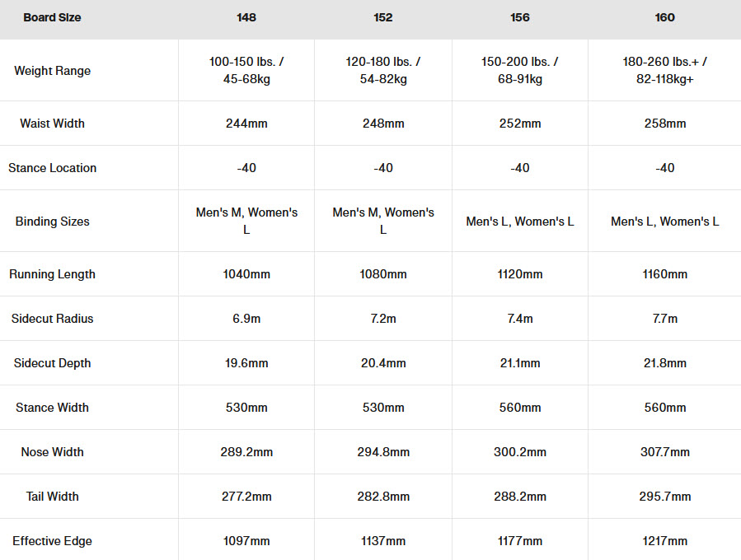Select the 252mm waist width value
The image size is (741, 560).
point(520,124)
